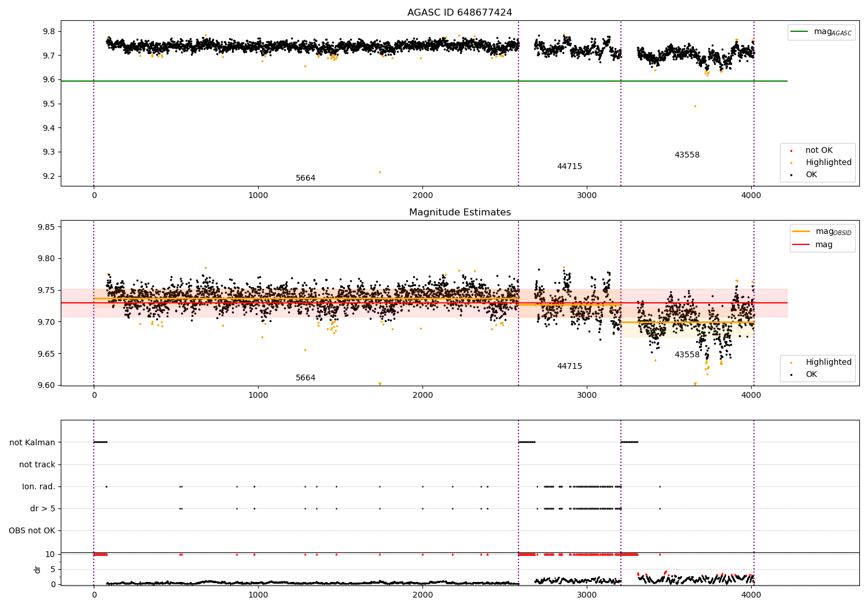Click the '43558' label in Magnitude Estimates plot

click(687, 355)
